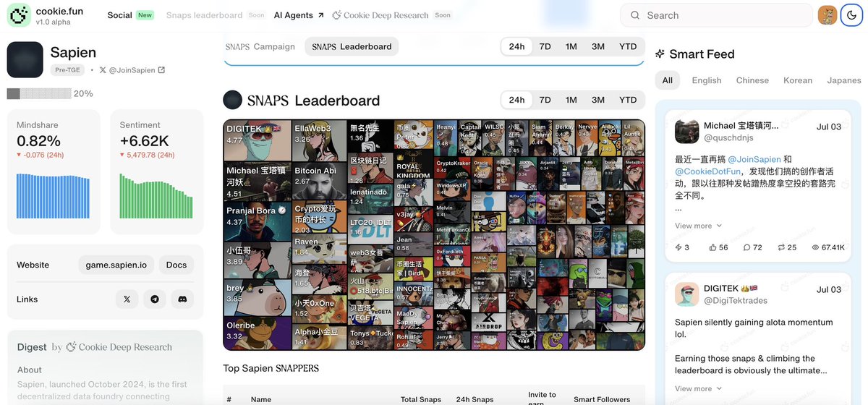
Task: Open the user profile avatar
Action: 827,15
